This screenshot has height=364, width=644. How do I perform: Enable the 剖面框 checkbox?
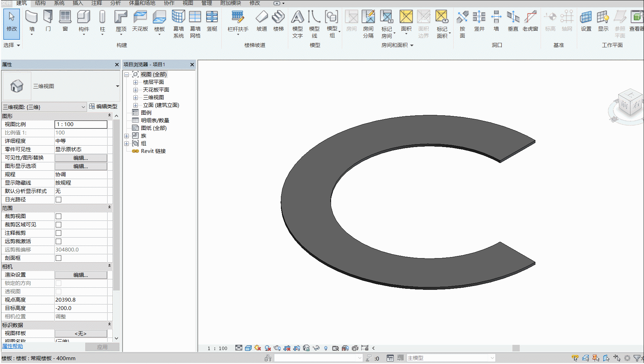(x=58, y=258)
